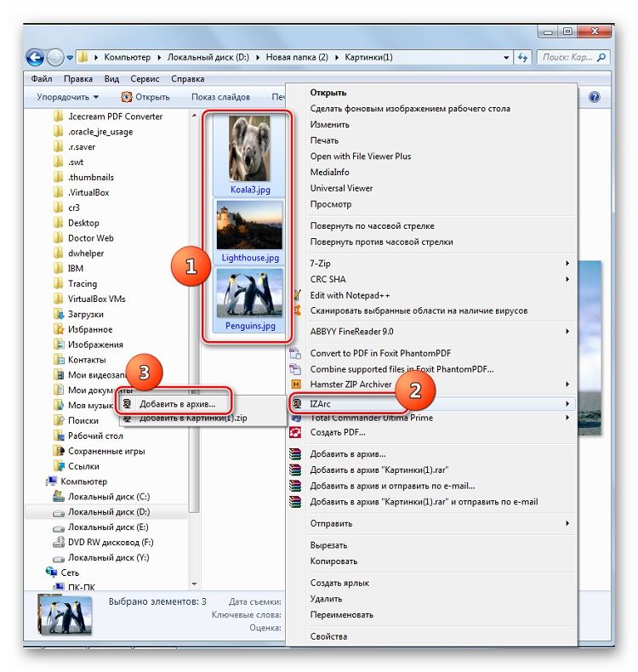Expand the Total Commander Ultima Prime submenu
Viewport: 638px width, 672px height.
(567, 418)
